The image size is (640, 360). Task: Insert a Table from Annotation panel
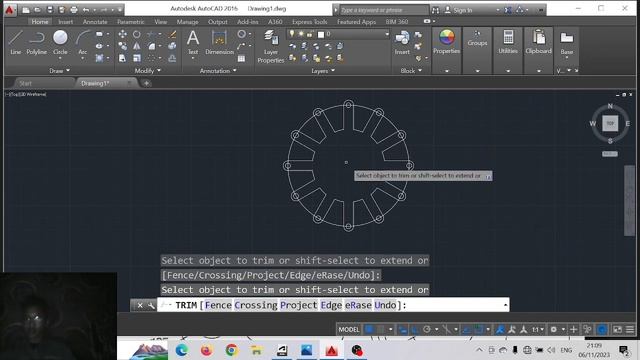[242, 58]
